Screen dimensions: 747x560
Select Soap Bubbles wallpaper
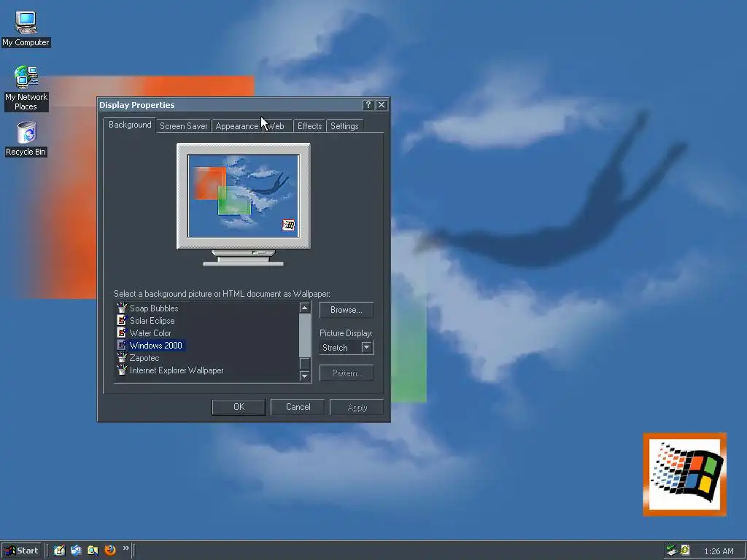click(x=154, y=308)
